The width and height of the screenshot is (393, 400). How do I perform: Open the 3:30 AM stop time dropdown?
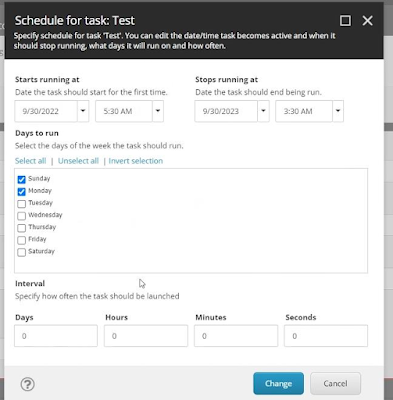[338, 111]
